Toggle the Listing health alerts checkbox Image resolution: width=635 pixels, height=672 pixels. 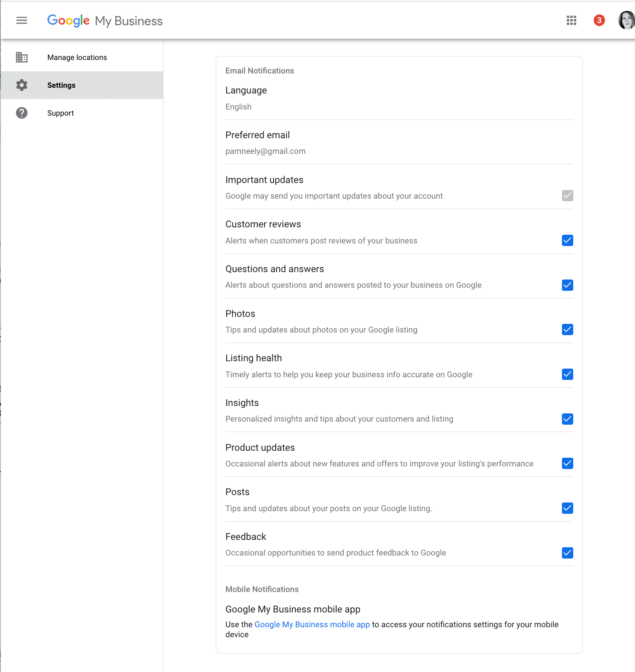click(x=568, y=374)
